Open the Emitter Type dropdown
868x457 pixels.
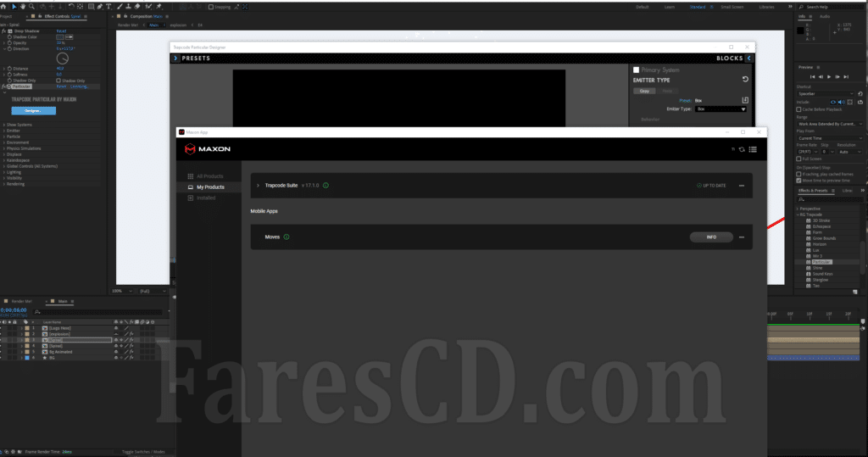pyautogui.click(x=721, y=109)
